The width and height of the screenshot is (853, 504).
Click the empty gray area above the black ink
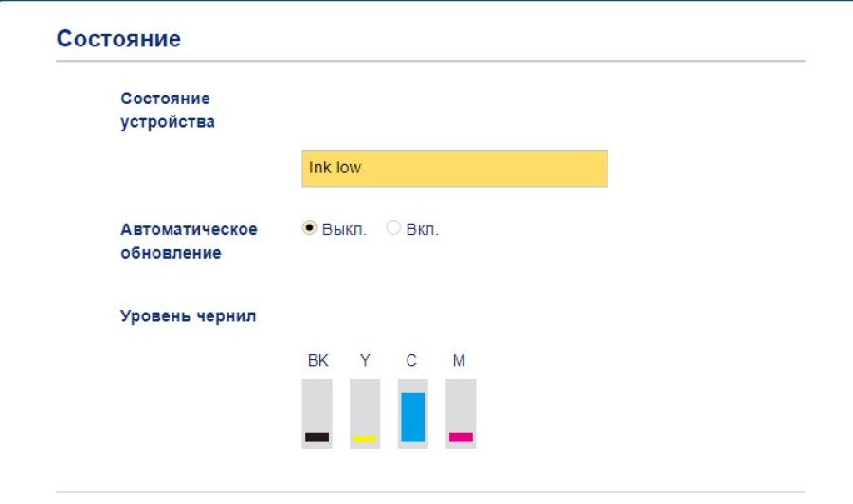pyautogui.click(x=317, y=404)
